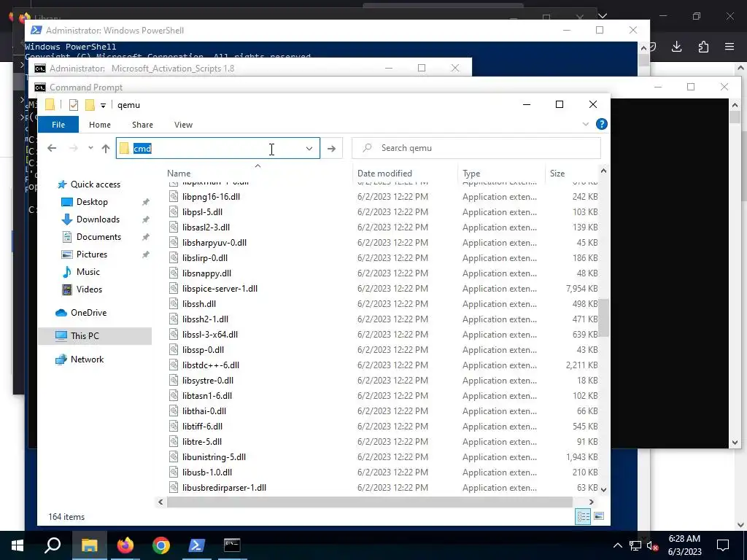Image resolution: width=747 pixels, height=560 pixels.
Task: Select file libssh2-1.dll
Action: coord(205,319)
